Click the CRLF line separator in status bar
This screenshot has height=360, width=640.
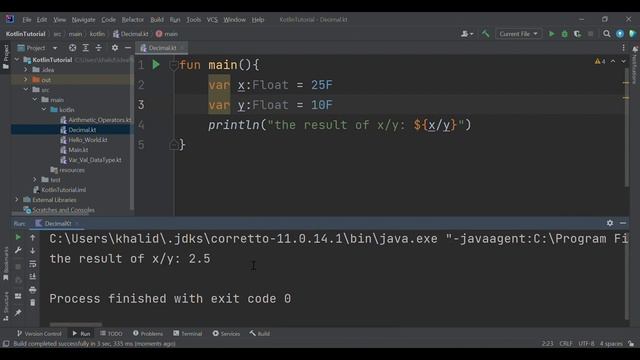point(566,344)
